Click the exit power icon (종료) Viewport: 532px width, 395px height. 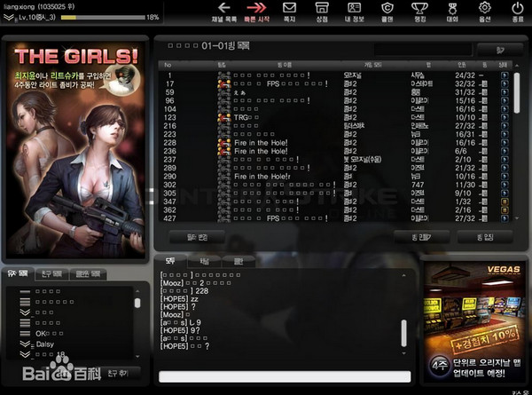coord(518,12)
